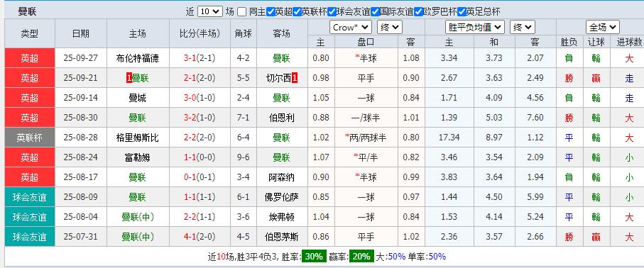Open 伯恩茅斯 team link

click(x=282, y=237)
